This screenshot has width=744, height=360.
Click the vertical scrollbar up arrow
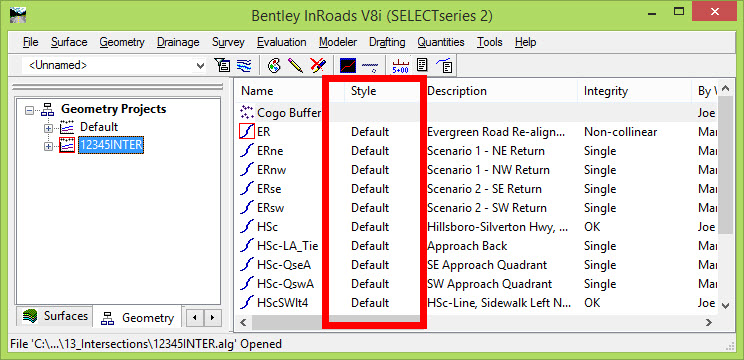coord(725,89)
